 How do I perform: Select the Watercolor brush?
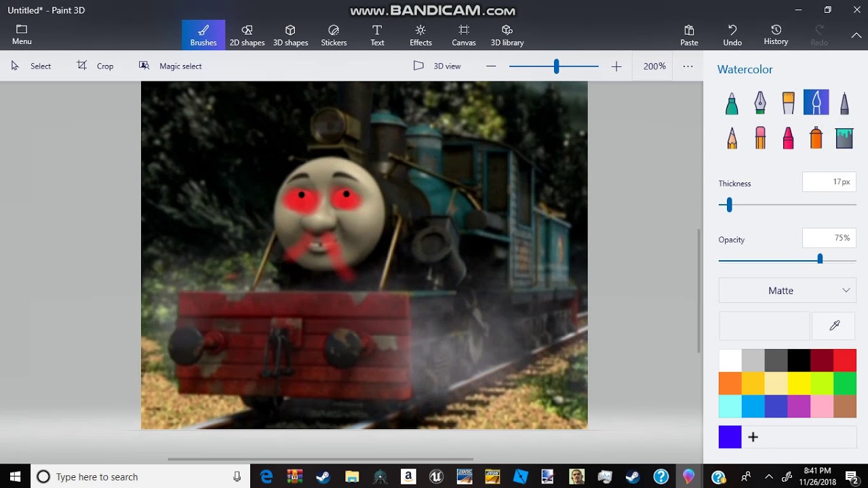click(x=816, y=103)
